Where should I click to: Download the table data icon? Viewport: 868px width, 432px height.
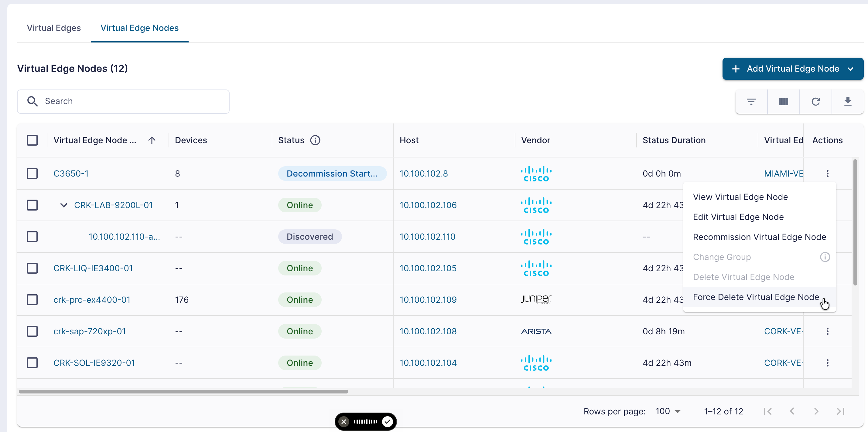tap(848, 101)
